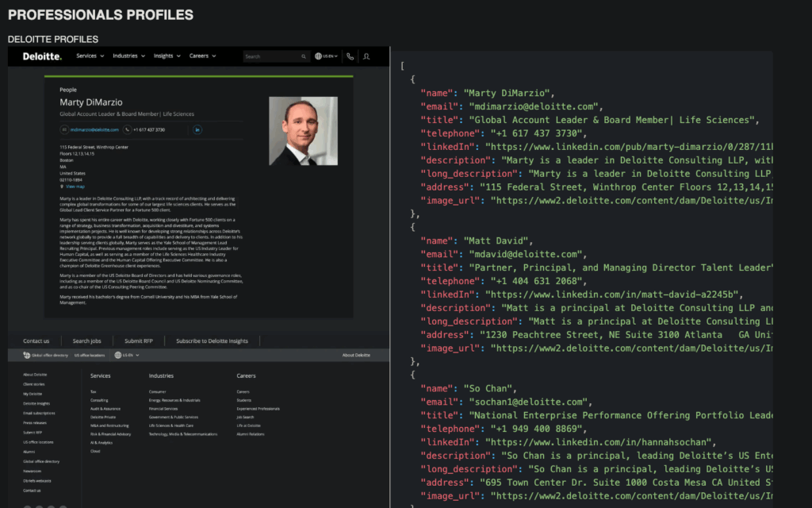Click Financial Services under Industries
Screen dimensions: 812x508
pyautogui.click(x=163, y=409)
